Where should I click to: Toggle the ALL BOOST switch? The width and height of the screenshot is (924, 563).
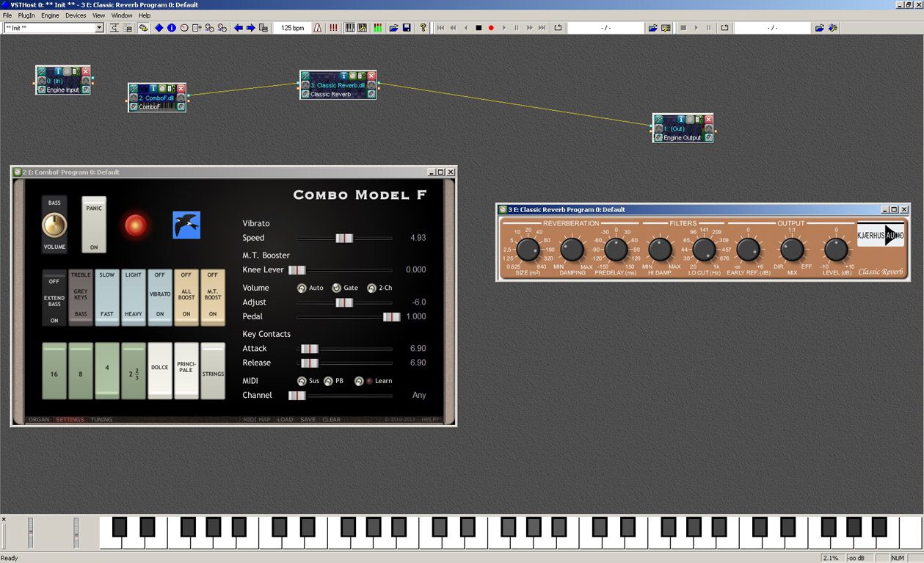point(186,298)
